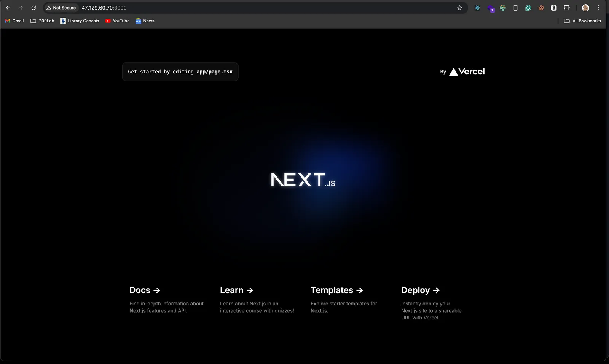Open the YouTube bookmark
The height and width of the screenshot is (364, 609).
(x=117, y=21)
